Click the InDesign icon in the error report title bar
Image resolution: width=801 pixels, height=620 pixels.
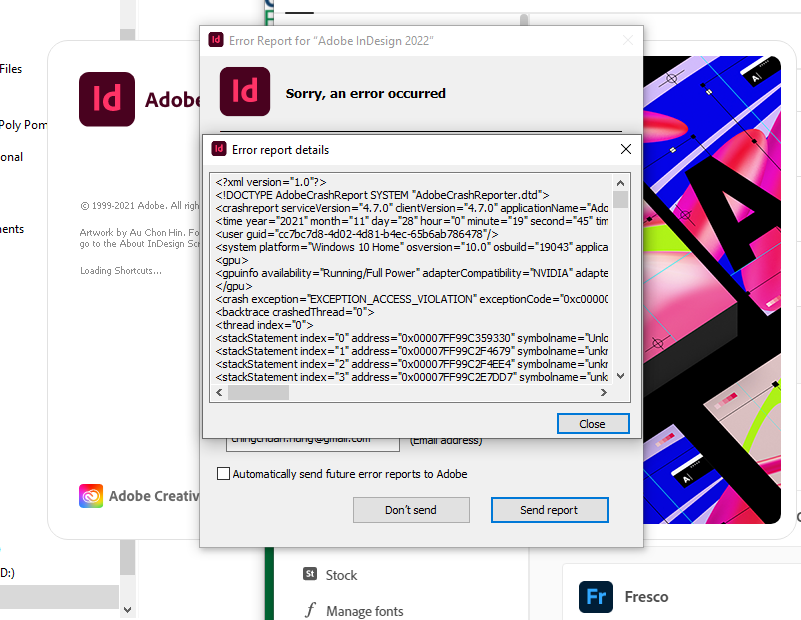tap(214, 40)
